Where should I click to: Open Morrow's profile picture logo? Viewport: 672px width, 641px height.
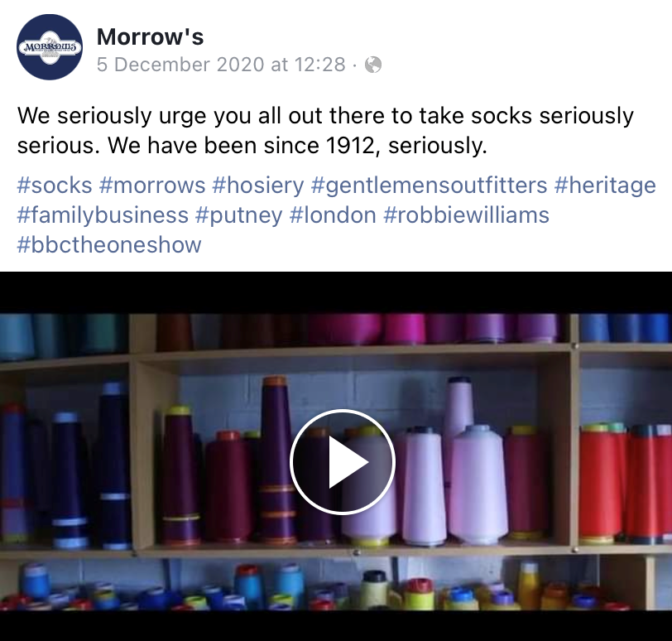pyautogui.click(x=50, y=47)
